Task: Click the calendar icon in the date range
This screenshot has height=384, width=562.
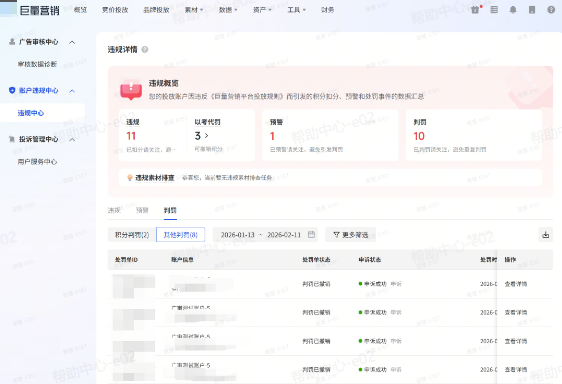Action: tap(311, 234)
